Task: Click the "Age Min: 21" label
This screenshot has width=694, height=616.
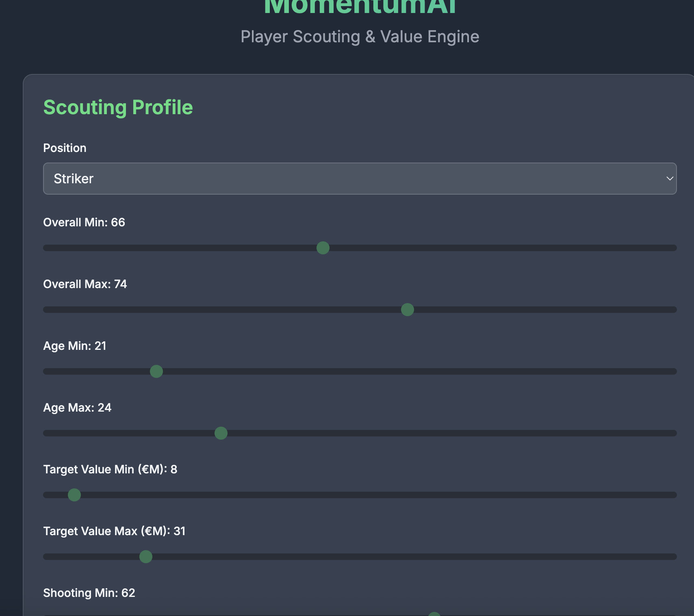Action: point(75,346)
